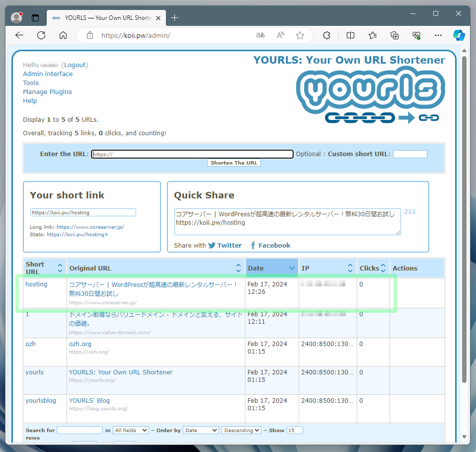The width and height of the screenshot is (476, 452).
Task: Open the tab actions menu
Action: pos(35,18)
